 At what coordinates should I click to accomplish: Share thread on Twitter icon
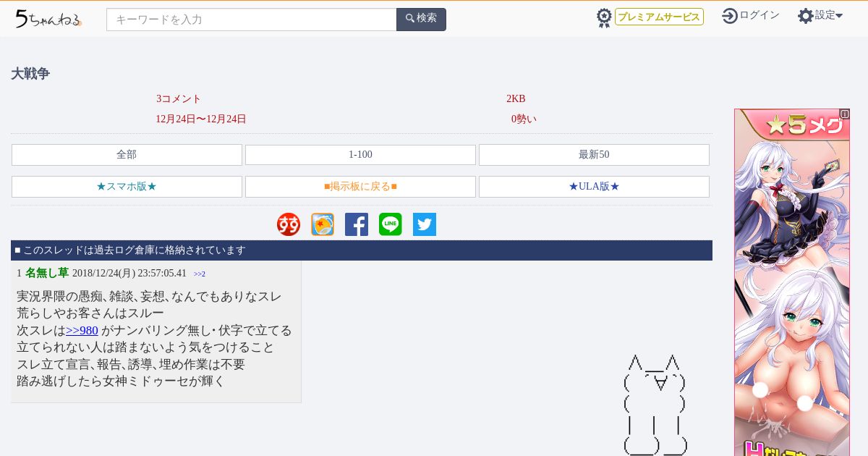[x=425, y=224]
